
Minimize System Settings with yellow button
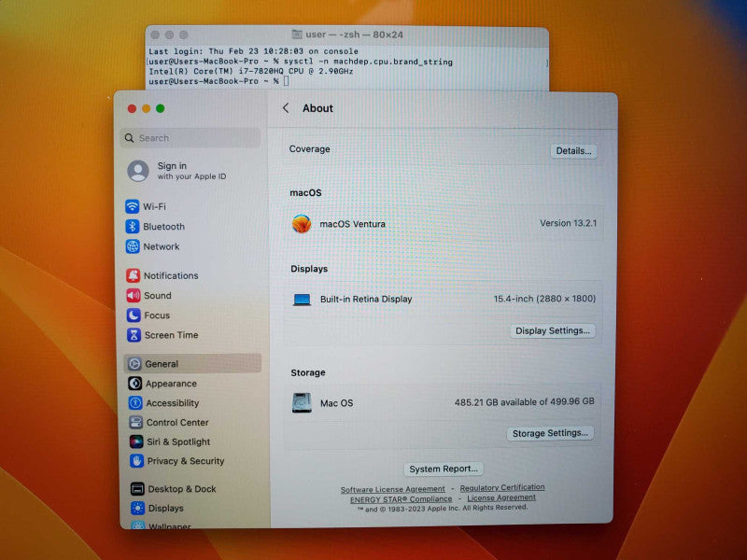pyautogui.click(x=147, y=108)
